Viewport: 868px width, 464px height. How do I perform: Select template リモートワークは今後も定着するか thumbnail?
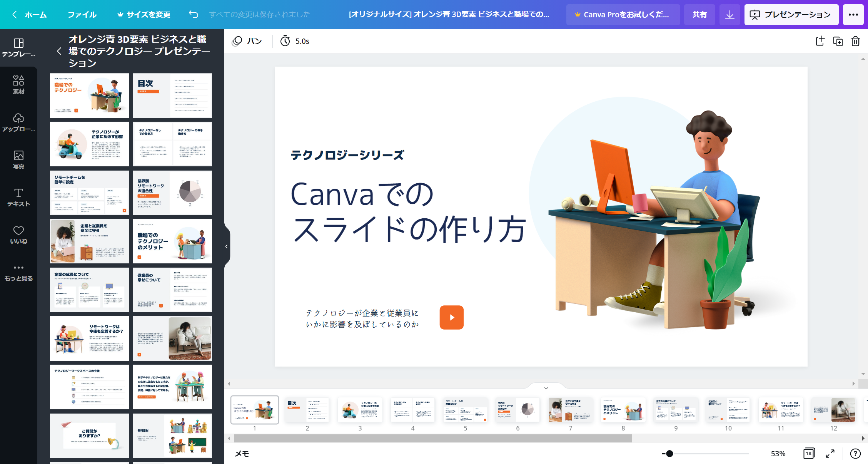tap(89, 338)
